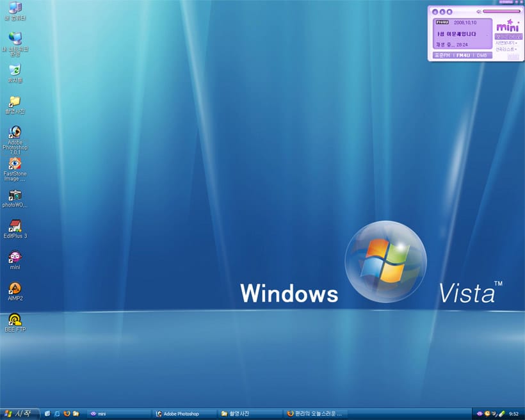Click the 시작 Start button
This screenshot has width=525, height=420.
click(x=19, y=414)
